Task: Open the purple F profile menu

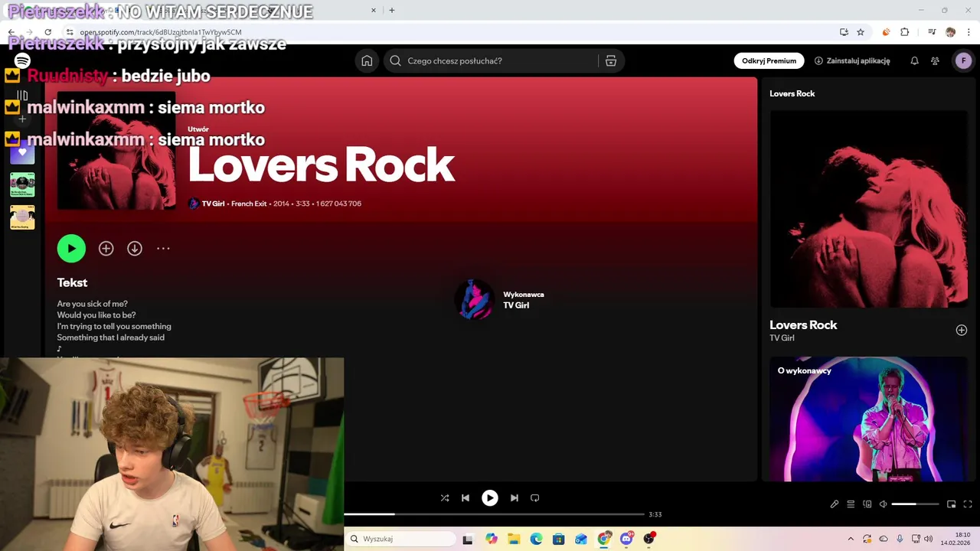Action: pyautogui.click(x=963, y=61)
